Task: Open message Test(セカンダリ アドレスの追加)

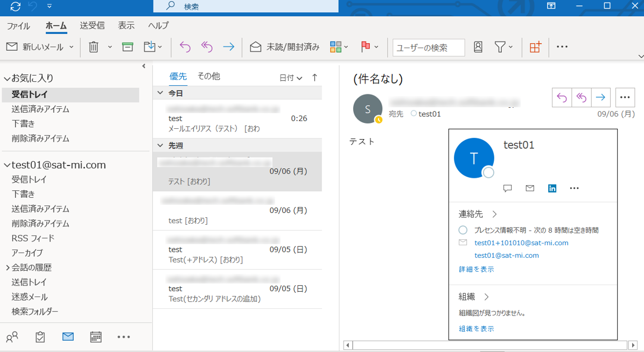Action: [237, 289]
